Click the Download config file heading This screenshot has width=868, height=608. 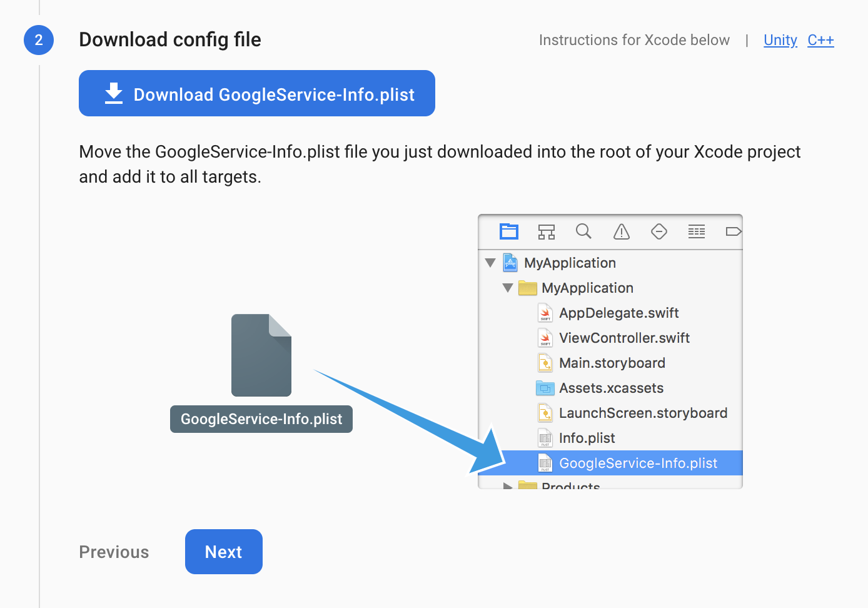click(170, 39)
